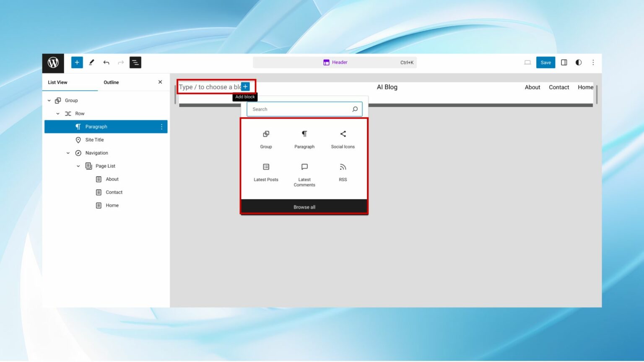Viewport: 644px width, 362px height.
Task: Insert the Latest Posts block
Action: 266,172
